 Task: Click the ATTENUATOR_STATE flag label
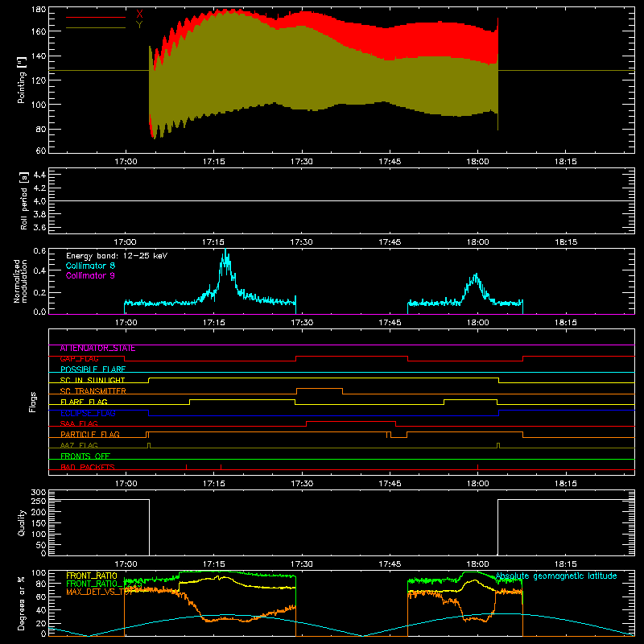pos(97,349)
